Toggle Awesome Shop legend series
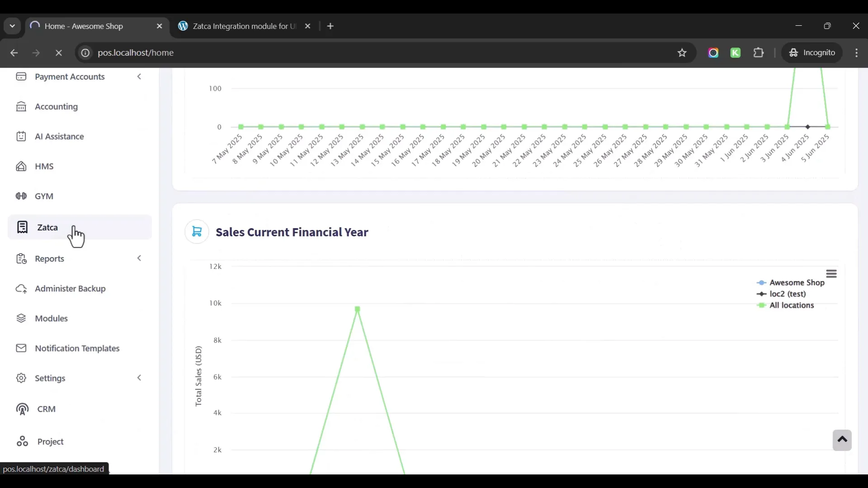The height and width of the screenshot is (488, 868). (797, 283)
